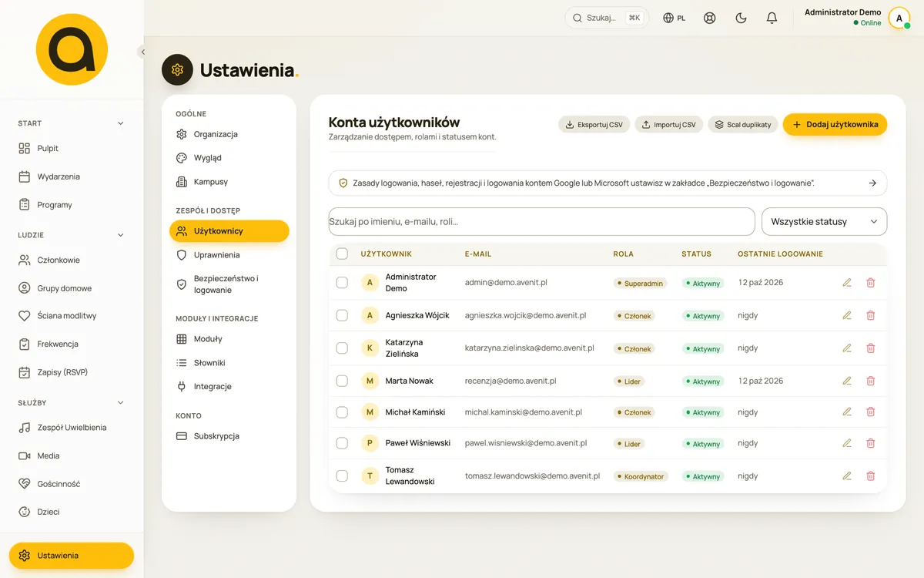Collapse the SŁUŻBY sidebar section chevron
924x578 pixels.
pyautogui.click(x=120, y=403)
